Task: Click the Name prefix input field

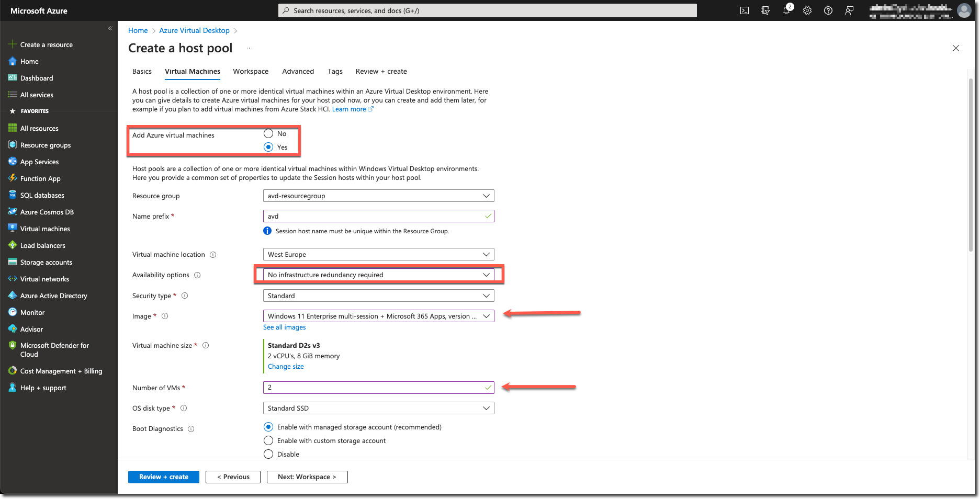Action: [x=377, y=216]
